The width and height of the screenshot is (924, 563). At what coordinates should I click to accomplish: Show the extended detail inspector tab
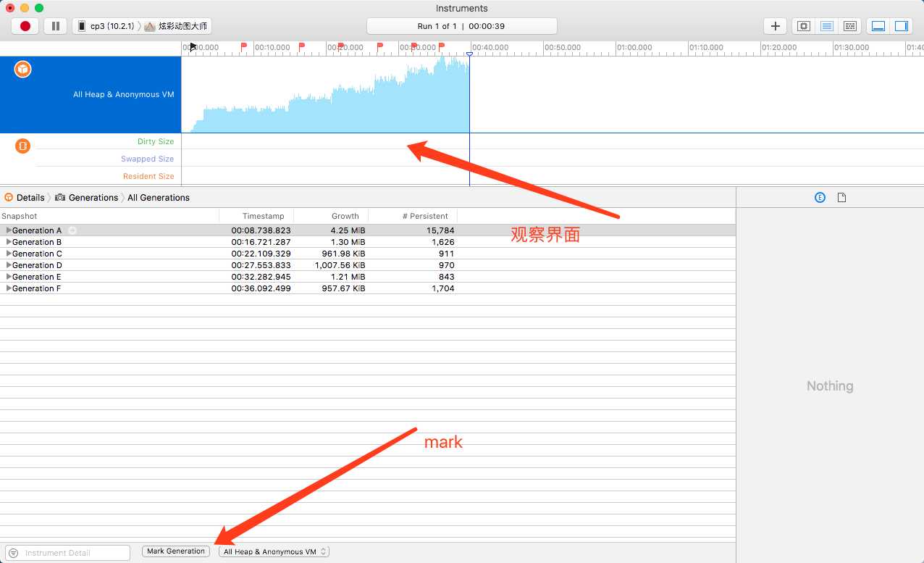(x=820, y=197)
